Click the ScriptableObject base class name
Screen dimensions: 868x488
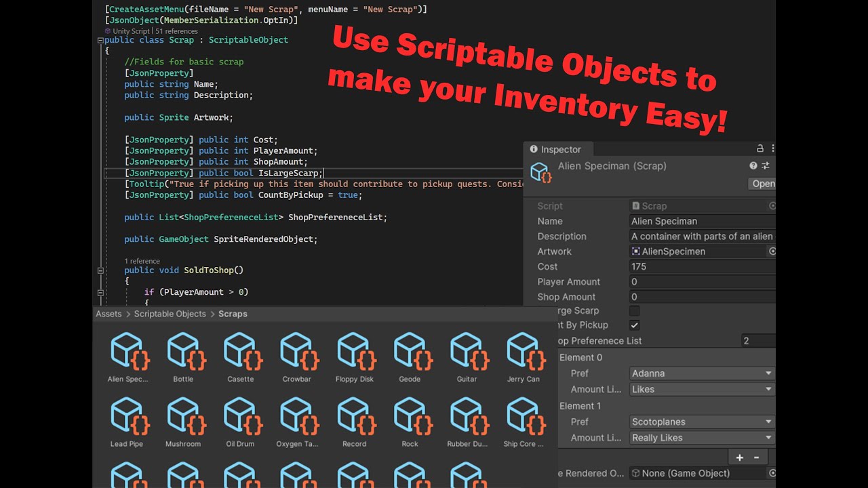[248, 40]
